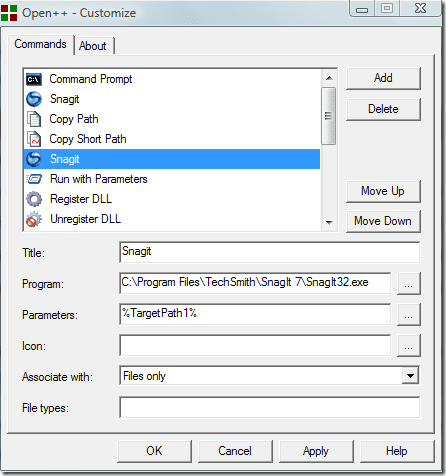The image size is (446, 476).
Task: Switch to the About tab
Action: pos(93,46)
